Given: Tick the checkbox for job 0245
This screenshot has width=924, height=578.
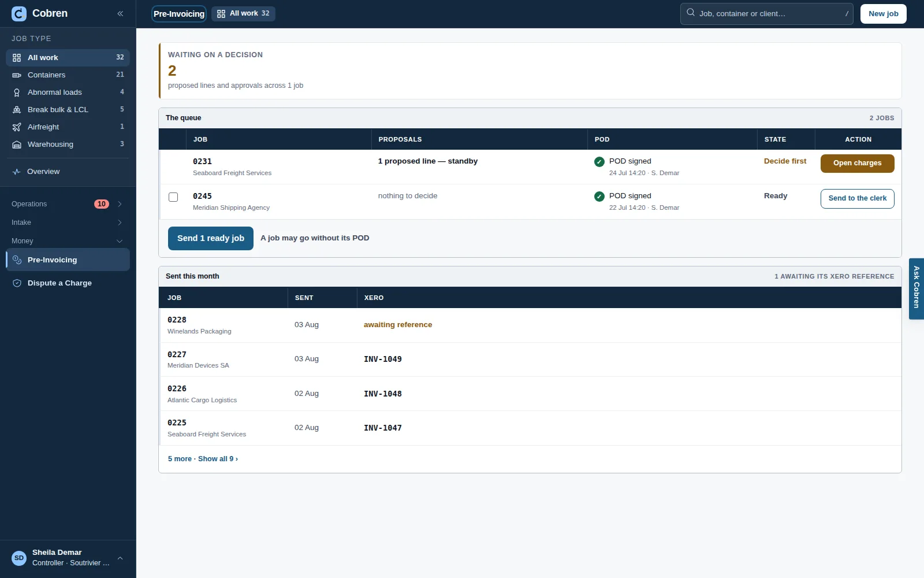Looking at the screenshot, I should (x=173, y=197).
